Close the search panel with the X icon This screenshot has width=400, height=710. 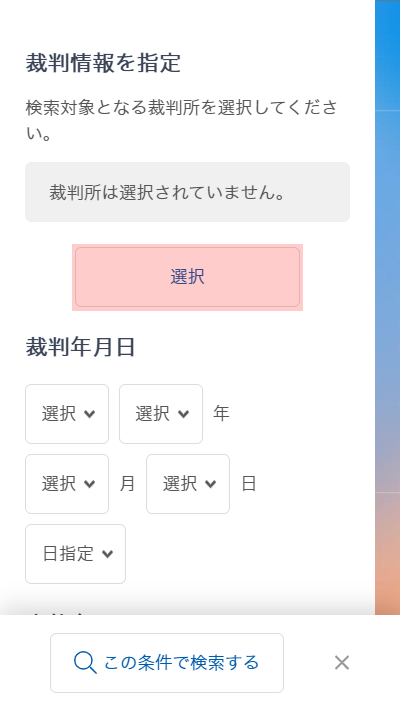point(342,663)
